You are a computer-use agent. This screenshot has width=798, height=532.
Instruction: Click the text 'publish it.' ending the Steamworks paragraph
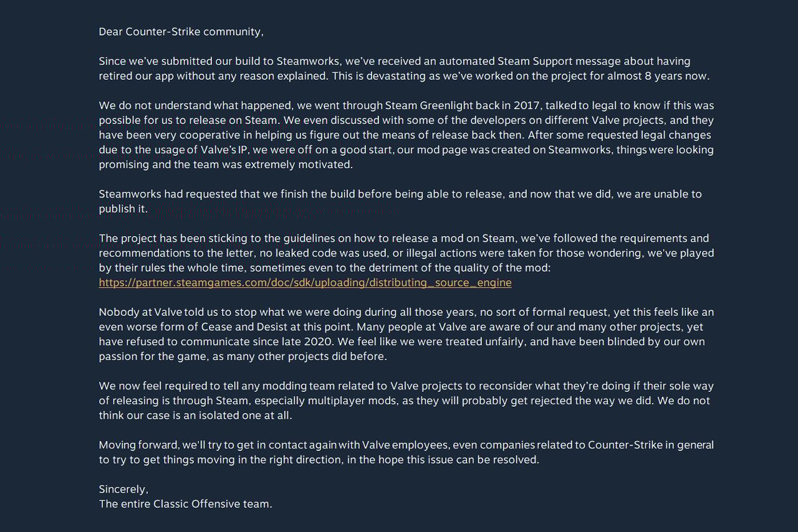(123, 209)
